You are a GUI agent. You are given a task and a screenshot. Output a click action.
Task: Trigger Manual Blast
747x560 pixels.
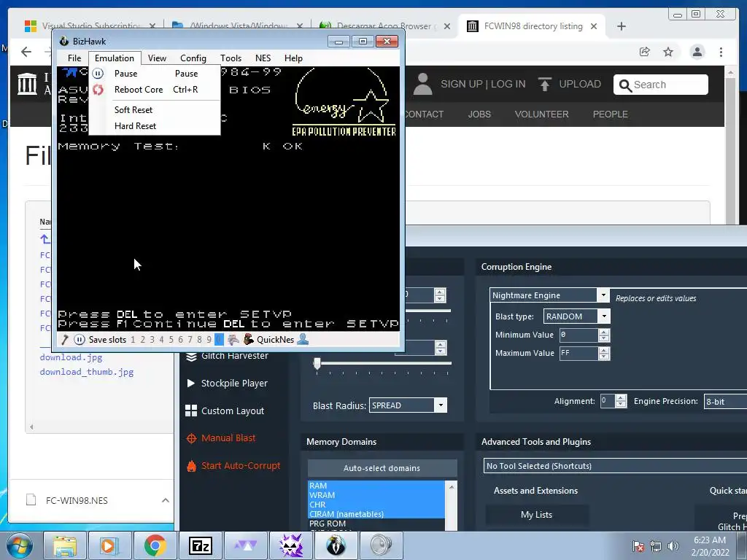pos(220,438)
